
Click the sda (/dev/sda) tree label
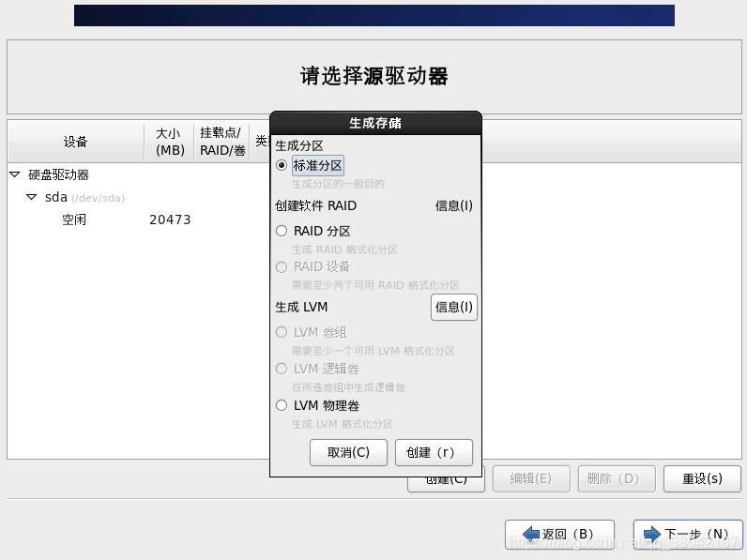(84, 197)
